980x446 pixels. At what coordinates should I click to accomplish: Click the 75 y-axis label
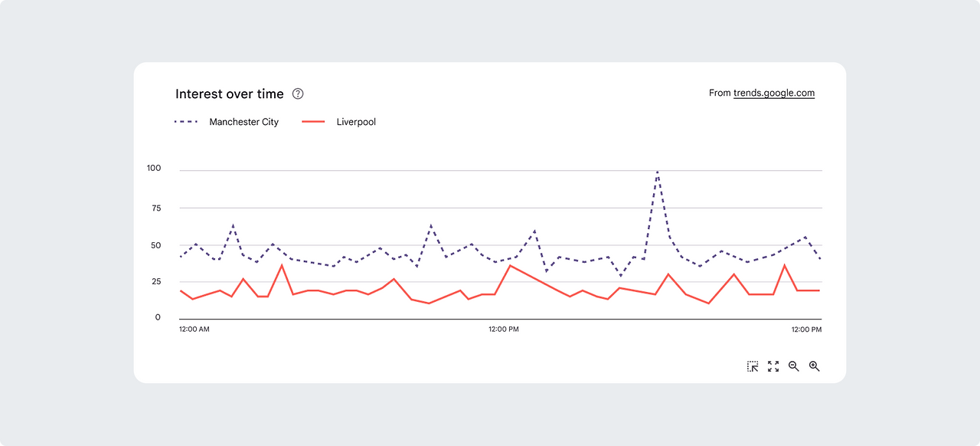156,208
